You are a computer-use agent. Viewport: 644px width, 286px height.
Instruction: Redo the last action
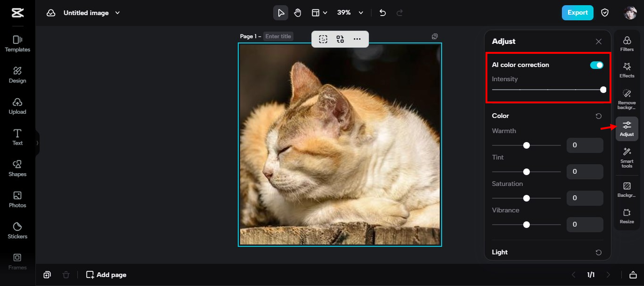(x=400, y=13)
